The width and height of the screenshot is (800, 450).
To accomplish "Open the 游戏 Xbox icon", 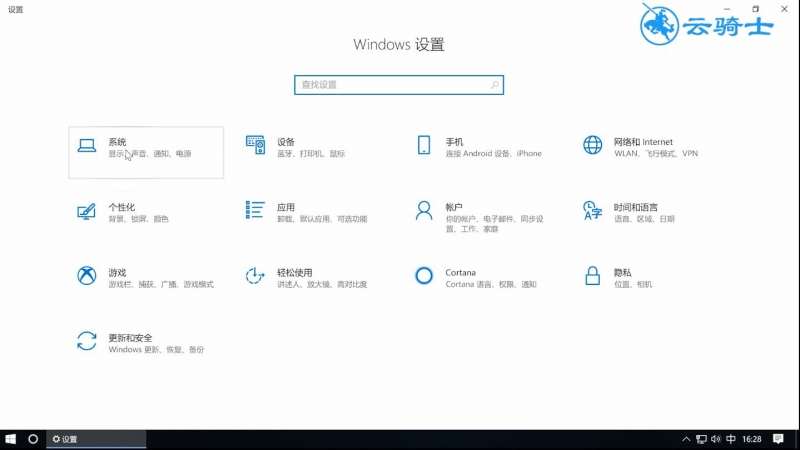I will pyautogui.click(x=87, y=276).
